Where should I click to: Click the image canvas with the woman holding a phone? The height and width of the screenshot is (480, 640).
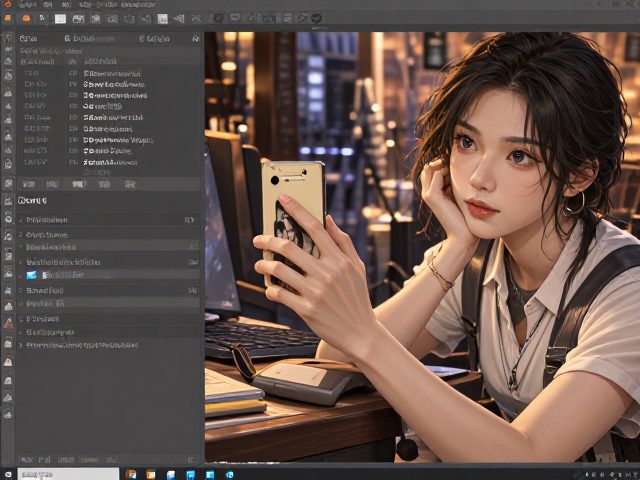[x=422, y=247]
